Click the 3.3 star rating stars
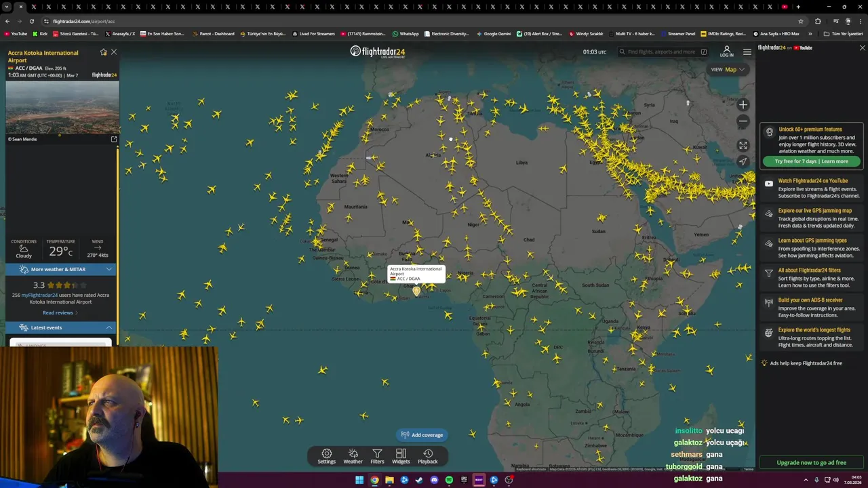The height and width of the screenshot is (488, 868). click(x=66, y=285)
